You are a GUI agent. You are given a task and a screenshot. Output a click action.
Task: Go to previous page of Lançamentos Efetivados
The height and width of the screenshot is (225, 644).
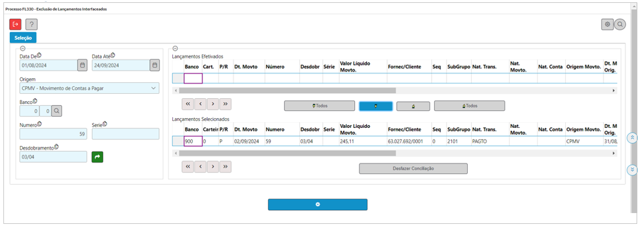[x=200, y=104]
